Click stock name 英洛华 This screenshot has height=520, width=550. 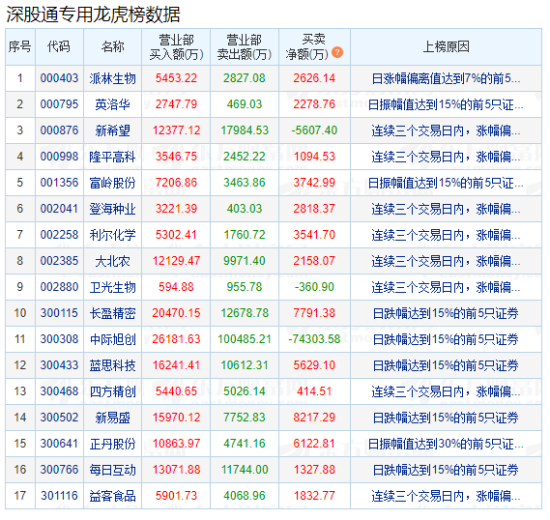pos(113,104)
